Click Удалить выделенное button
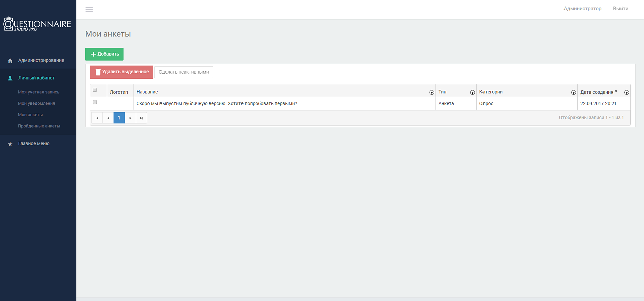The height and width of the screenshot is (301, 644). click(x=121, y=72)
